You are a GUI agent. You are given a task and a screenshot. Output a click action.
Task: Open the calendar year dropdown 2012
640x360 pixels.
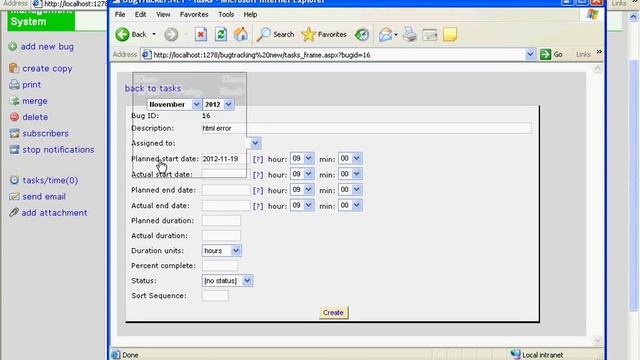click(218, 104)
